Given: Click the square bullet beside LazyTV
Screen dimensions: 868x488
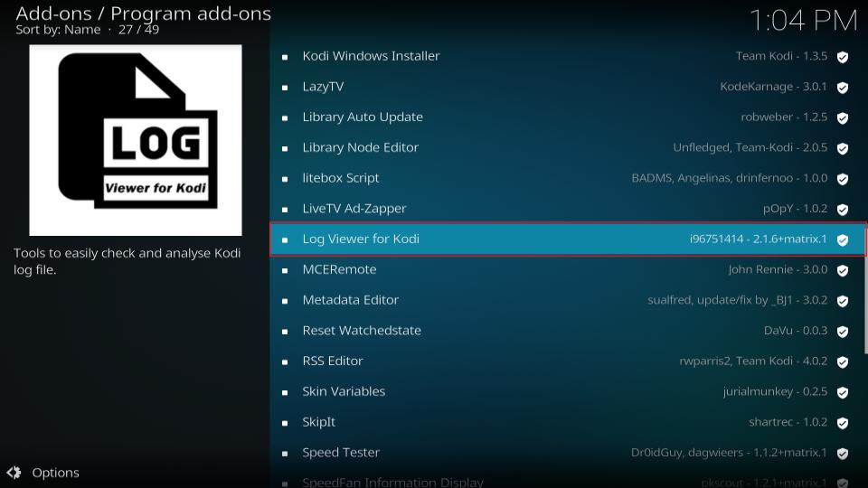Looking at the screenshot, I should (285, 88).
